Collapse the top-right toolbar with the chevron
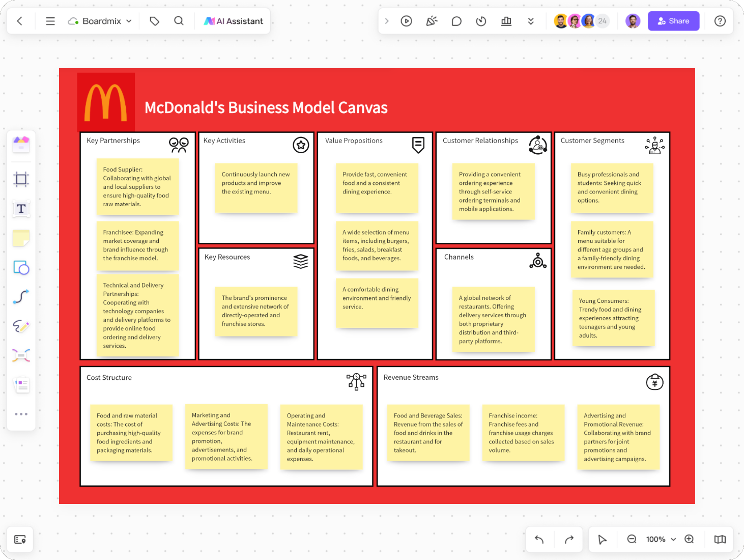 (387, 21)
